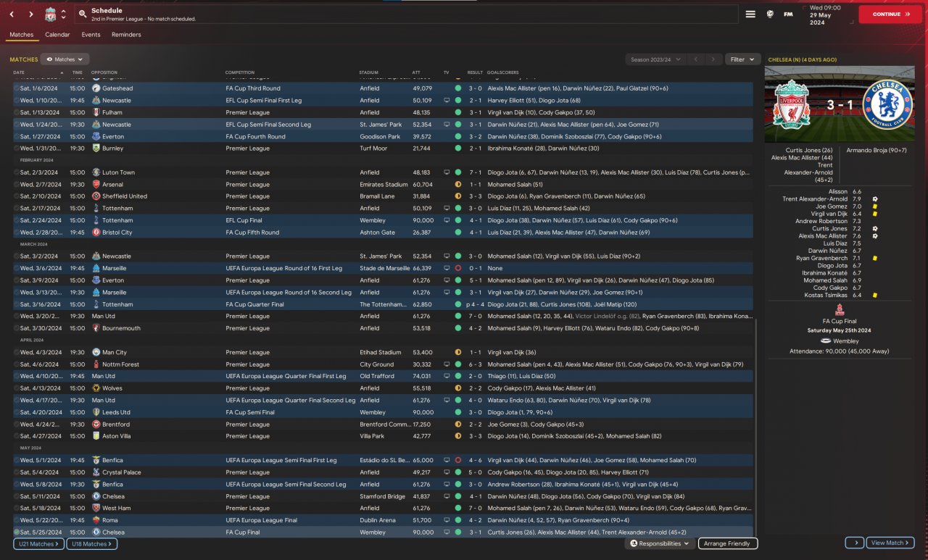
Task: Click the search magnifying glass icon
Action: coord(83,14)
